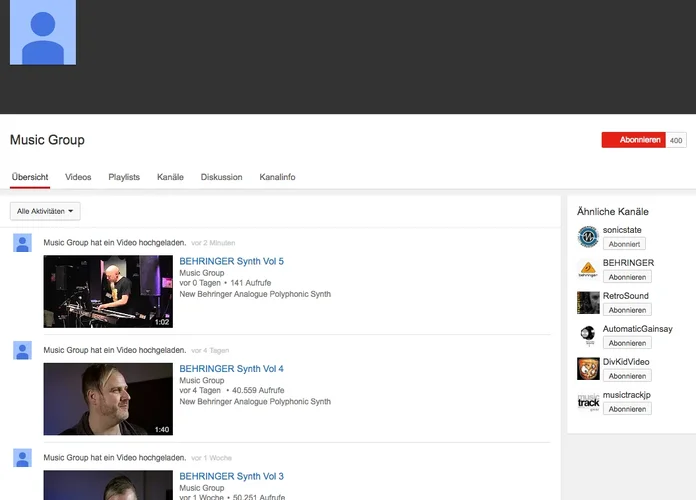Click the 'vor 1 Woche' grey timestamp

pyautogui.click(x=211, y=458)
